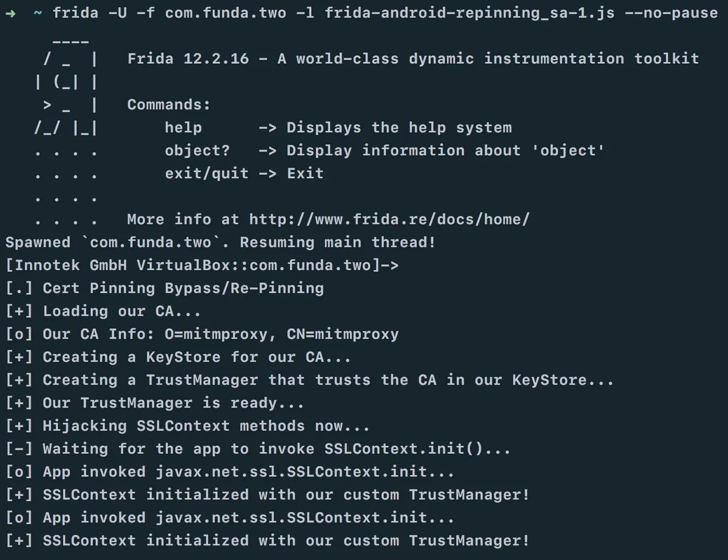The height and width of the screenshot is (560, 728).
Task: Click the 'Our TrustManager is ready...' line
Action: point(173,403)
